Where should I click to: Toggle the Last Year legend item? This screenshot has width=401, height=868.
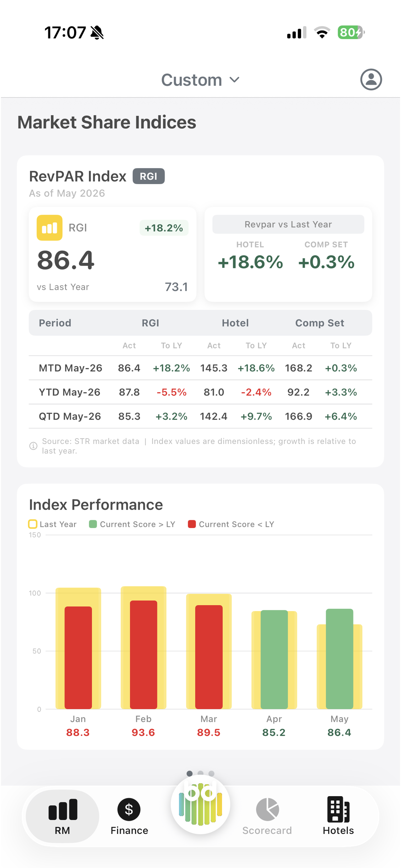tap(52, 524)
